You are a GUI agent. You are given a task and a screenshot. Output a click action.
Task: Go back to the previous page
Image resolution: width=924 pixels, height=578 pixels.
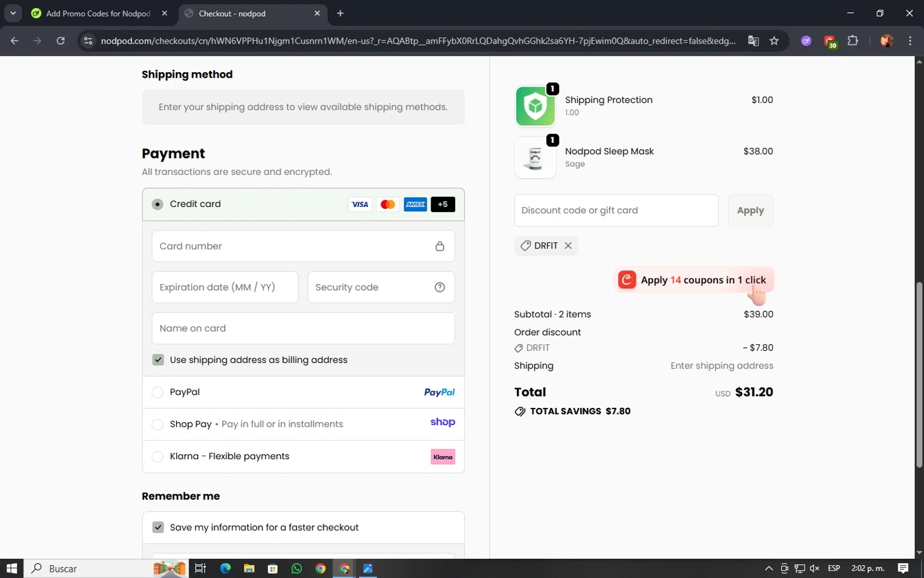click(x=15, y=41)
